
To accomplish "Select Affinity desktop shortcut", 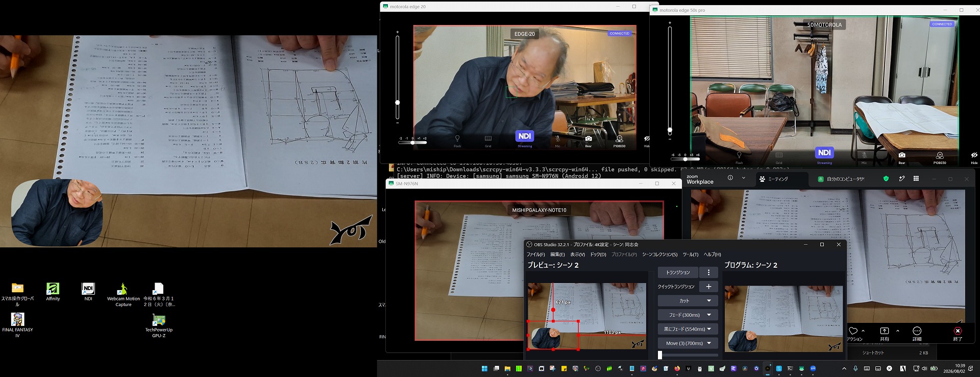I will tap(53, 292).
